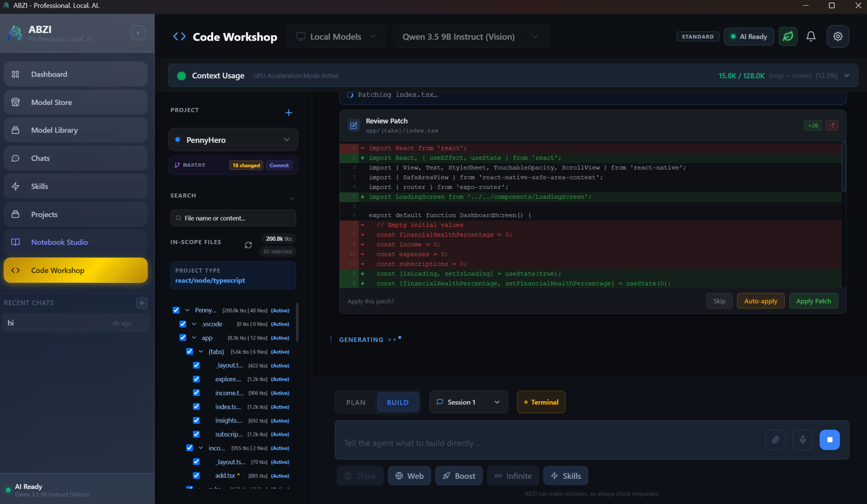Uncheck the .vscode folder checkbox
This screenshot has height=504, width=867.
click(x=183, y=324)
